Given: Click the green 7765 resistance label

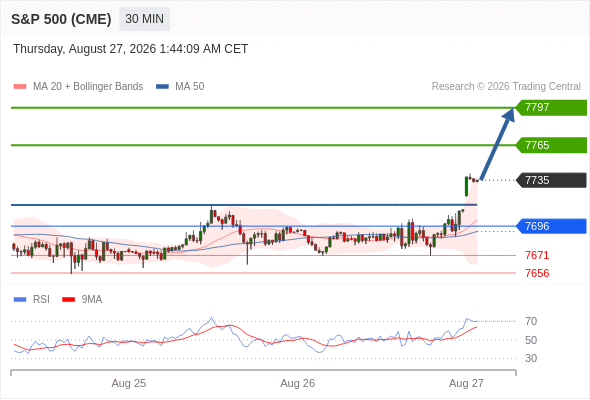Looking at the screenshot, I should (551, 145).
